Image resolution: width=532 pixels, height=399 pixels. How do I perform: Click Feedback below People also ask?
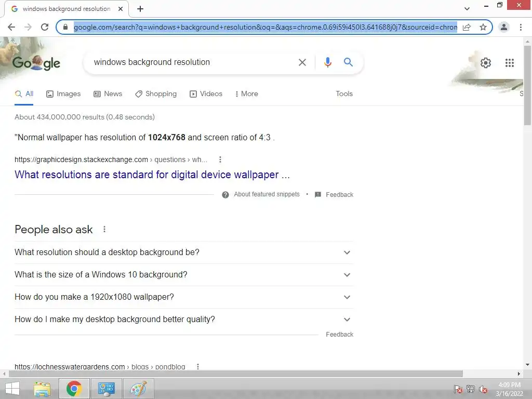pos(340,335)
